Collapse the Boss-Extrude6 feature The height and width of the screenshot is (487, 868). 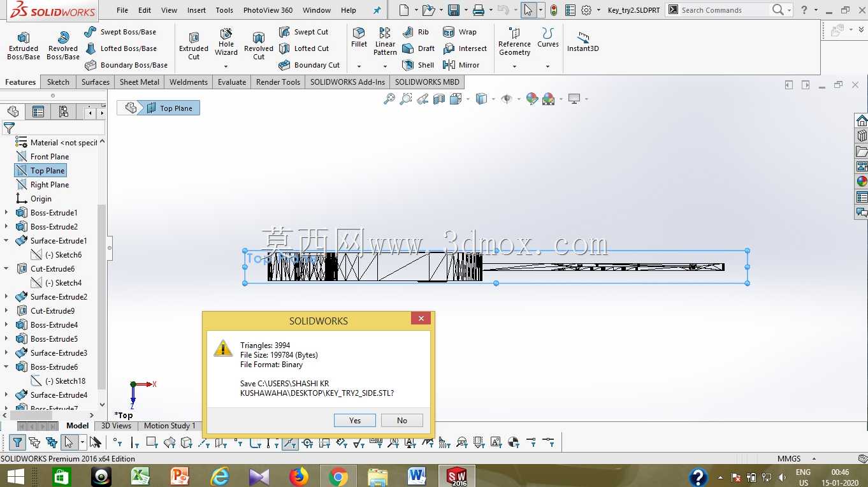6,367
